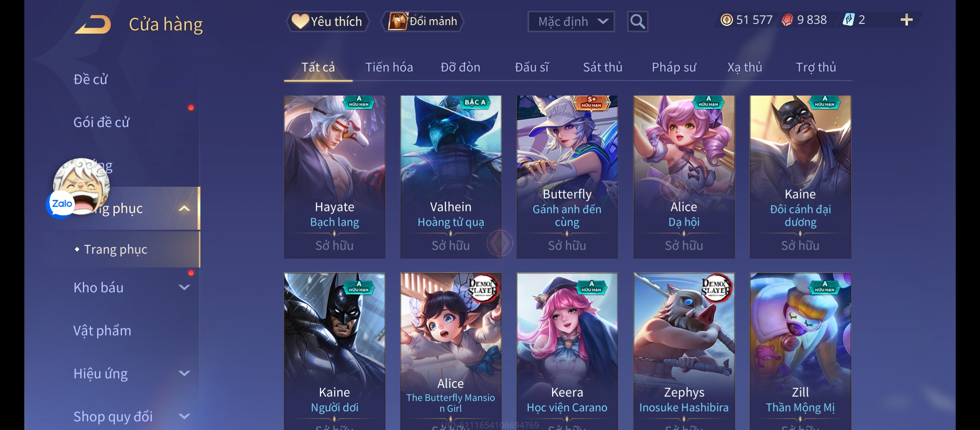
Task: Open the Gói đề cử page
Action: (x=102, y=122)
